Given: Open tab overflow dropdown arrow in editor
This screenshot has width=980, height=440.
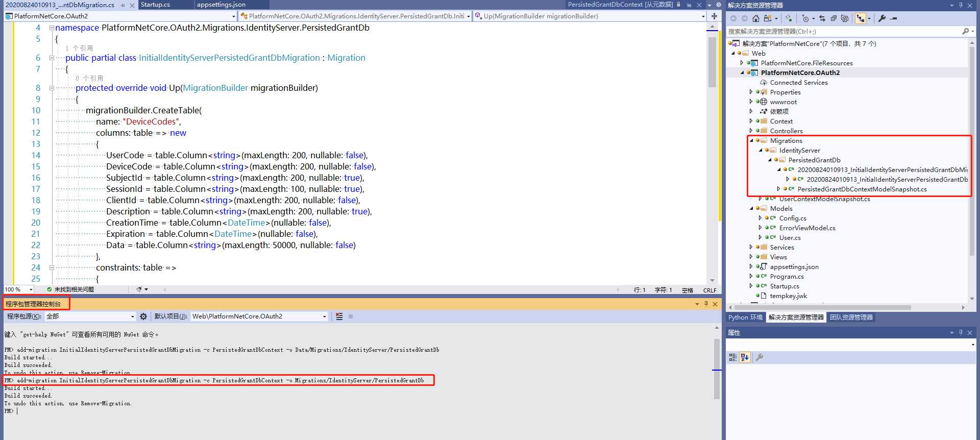Looking at the screenshot, I should coord(709,5).
